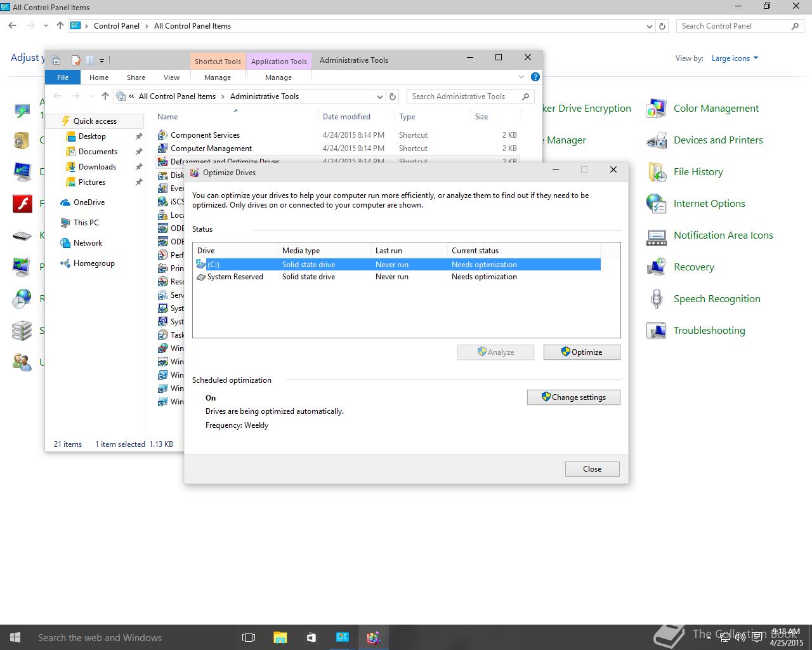The height and width of the screenshot is (650, 812).
Task: Click Quick access in the navigation pane
Action: coord(95,121)
